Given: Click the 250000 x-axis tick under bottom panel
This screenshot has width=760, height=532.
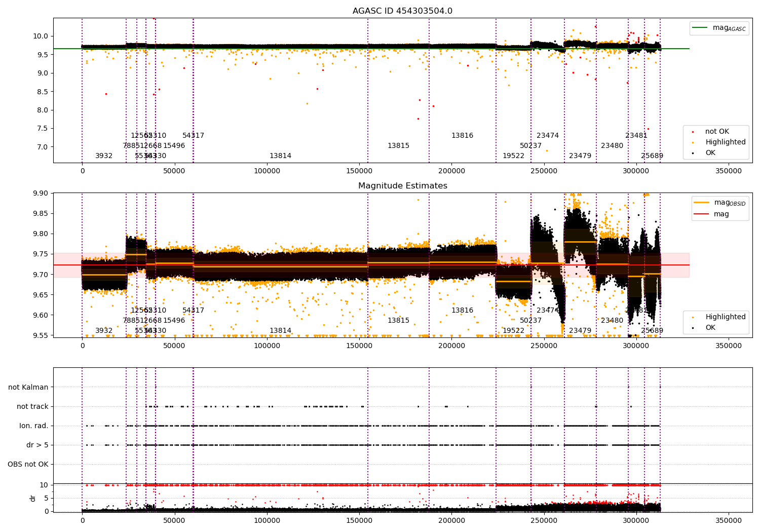Looking at the screenshot, I should coord(544,520).
